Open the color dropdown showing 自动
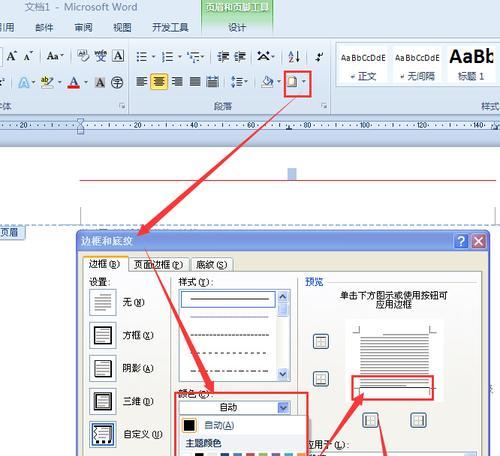500x456 pixels. point(235,407)
